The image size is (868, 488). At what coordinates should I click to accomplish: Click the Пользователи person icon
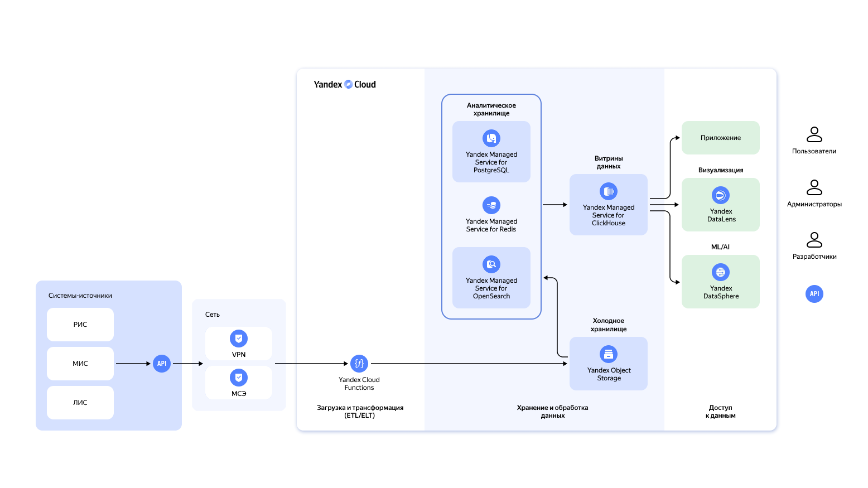click(x=814, y=134)
